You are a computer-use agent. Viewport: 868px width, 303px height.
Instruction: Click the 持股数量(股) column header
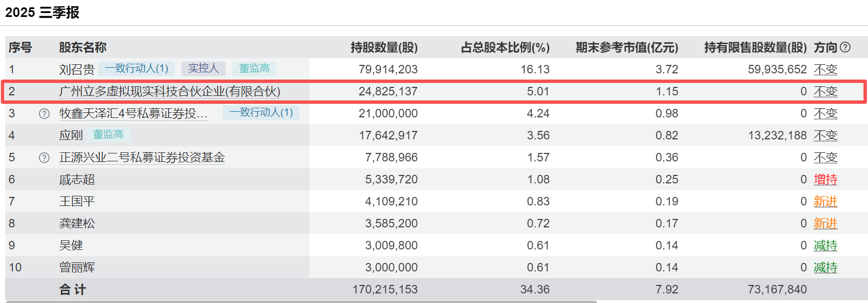[384, 48]
